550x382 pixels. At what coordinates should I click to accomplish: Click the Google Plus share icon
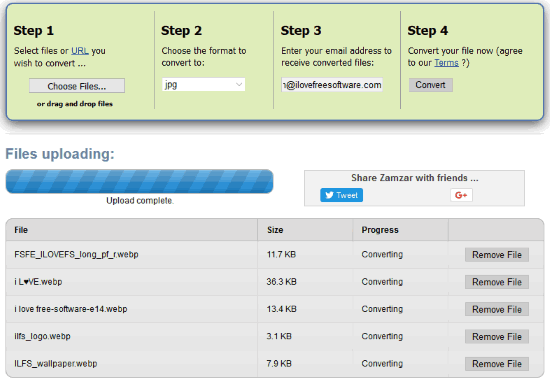461,195
